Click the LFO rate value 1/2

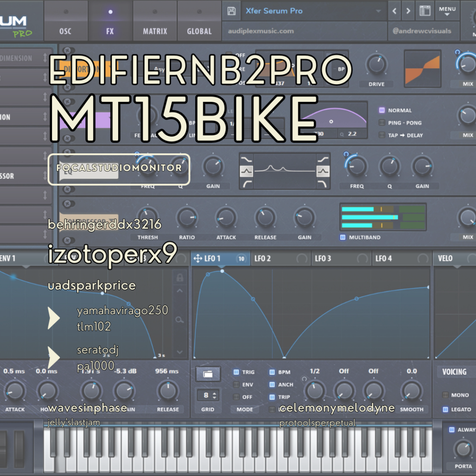click(x=315, y=371)
